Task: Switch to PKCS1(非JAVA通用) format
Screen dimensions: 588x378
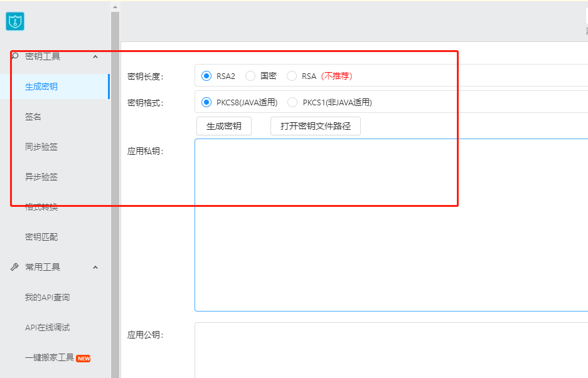Action: [292, 101]
